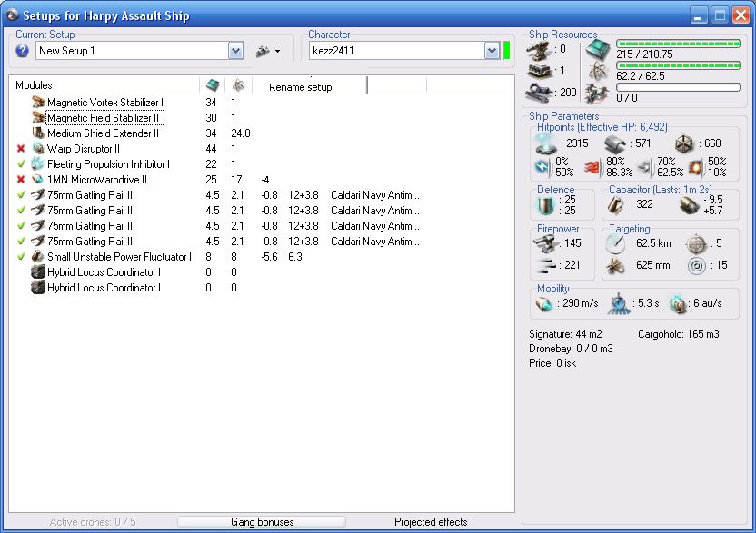Click the structure hitpoints icon
The image size is (756, 533).
[x=683, y=143]
